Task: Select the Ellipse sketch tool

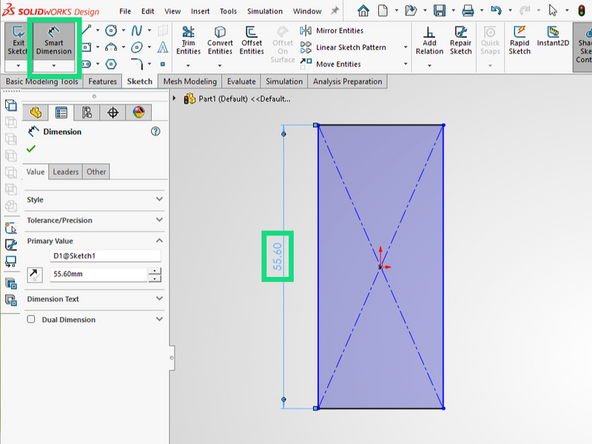Action: coord(137,47)
